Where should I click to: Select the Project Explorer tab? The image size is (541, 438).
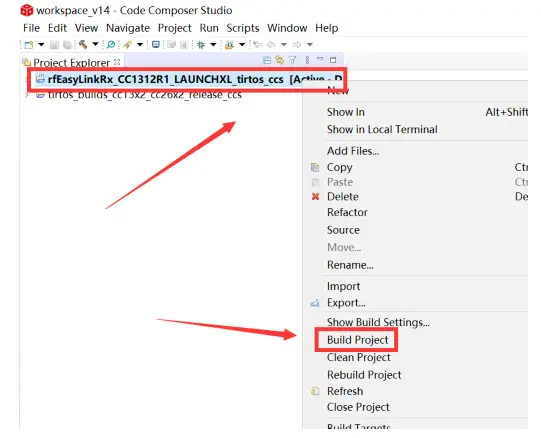coord(71,63)
